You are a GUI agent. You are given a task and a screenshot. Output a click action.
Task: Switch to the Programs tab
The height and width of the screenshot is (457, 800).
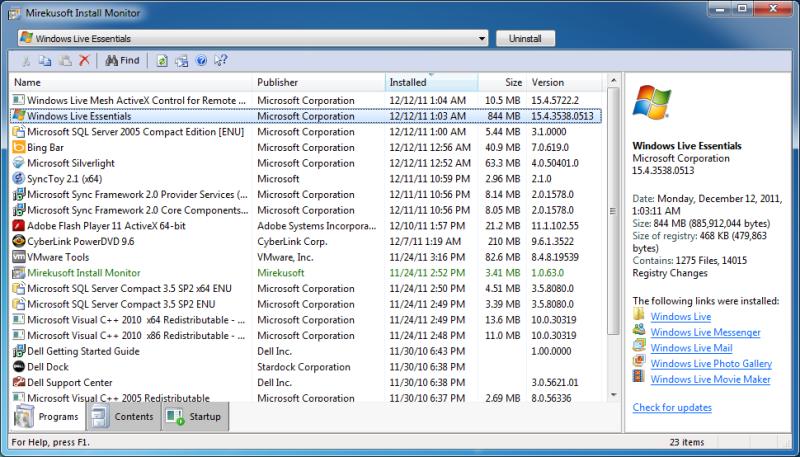pos(48,417)
